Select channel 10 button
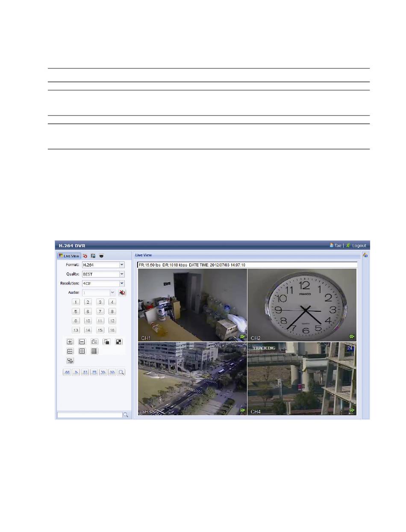This screenshot has height=532, width=406. point(88,321)
